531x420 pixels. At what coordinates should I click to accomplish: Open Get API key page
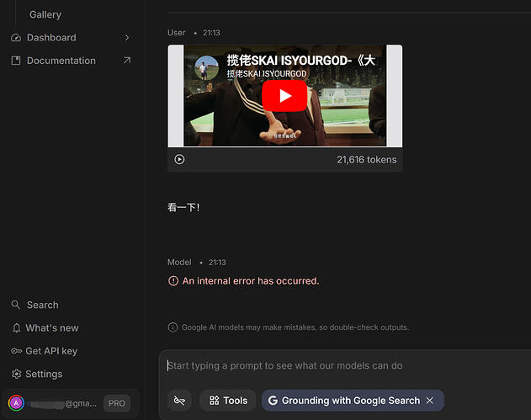coord(51,351)
